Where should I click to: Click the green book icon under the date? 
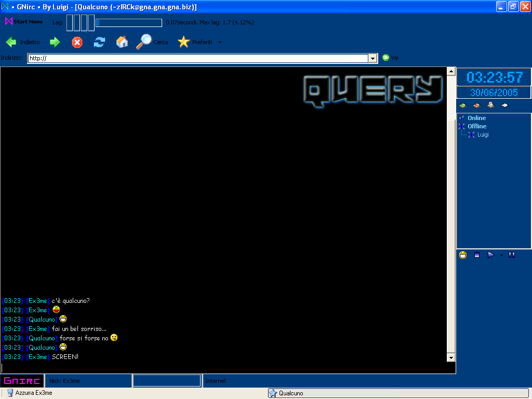point(462,105)
